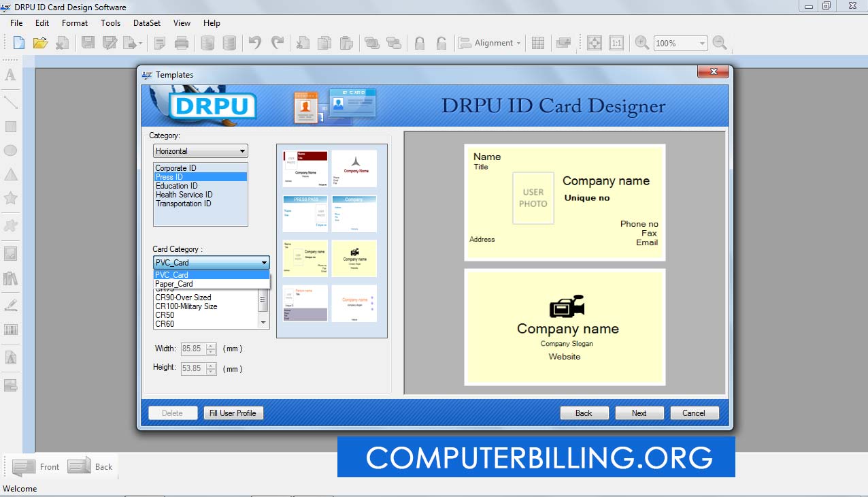The height and width of the screenshot is (497, 868).
Task: Click the zoom out magnifier icon
Action: 720,43
